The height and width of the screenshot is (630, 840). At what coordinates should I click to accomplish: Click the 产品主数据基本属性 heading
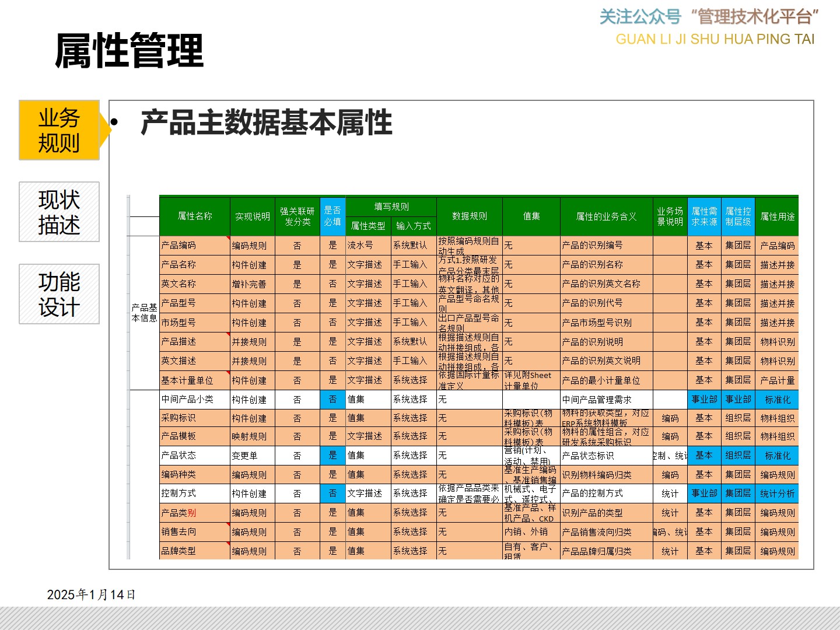click(x=266, y=123)
